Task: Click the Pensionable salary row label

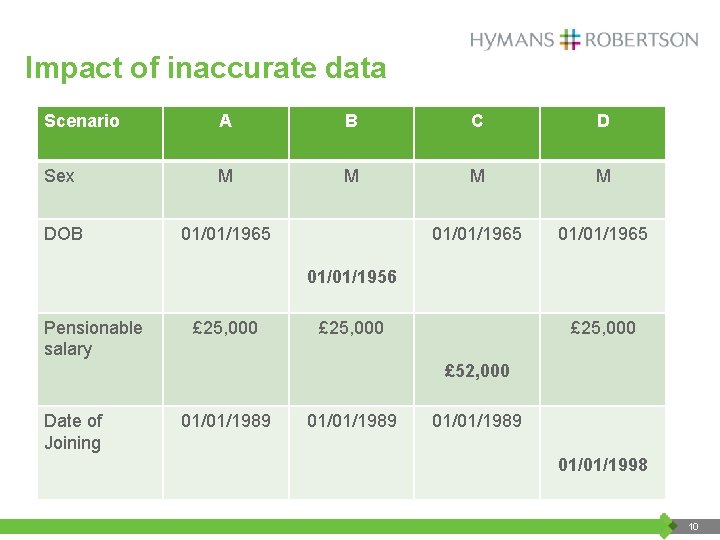Action: point(93,338)
